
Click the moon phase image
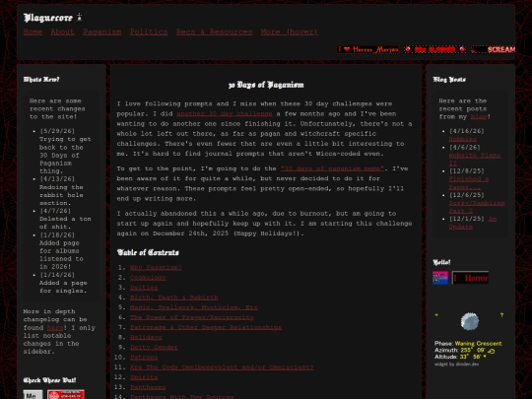pos(470,321)
